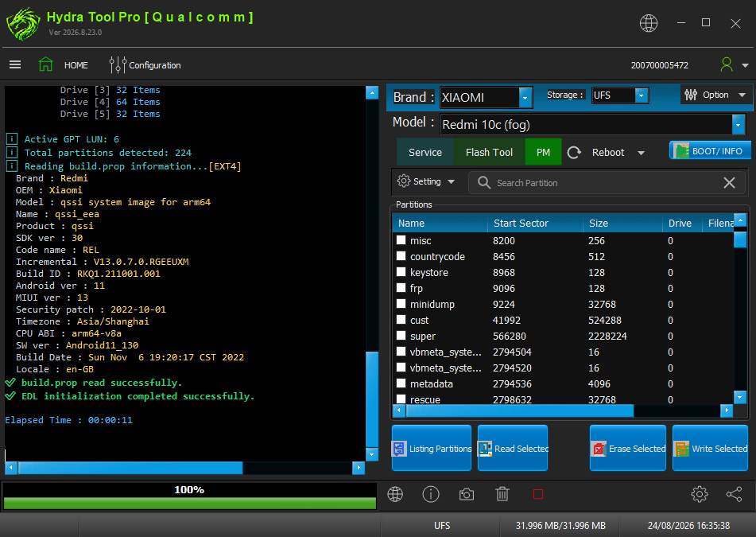
Task: Check the countrycode partition checkbox
Action: 401,255
